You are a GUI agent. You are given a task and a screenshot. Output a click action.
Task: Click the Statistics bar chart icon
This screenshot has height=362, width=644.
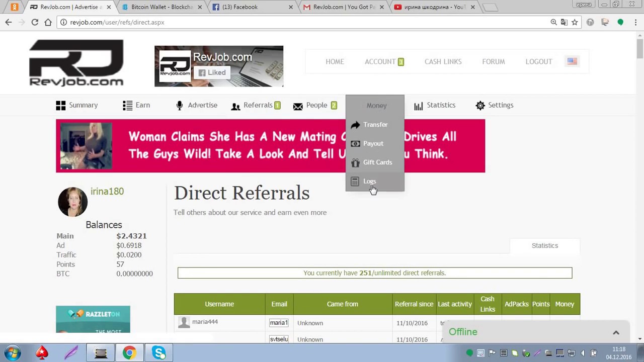418,106
